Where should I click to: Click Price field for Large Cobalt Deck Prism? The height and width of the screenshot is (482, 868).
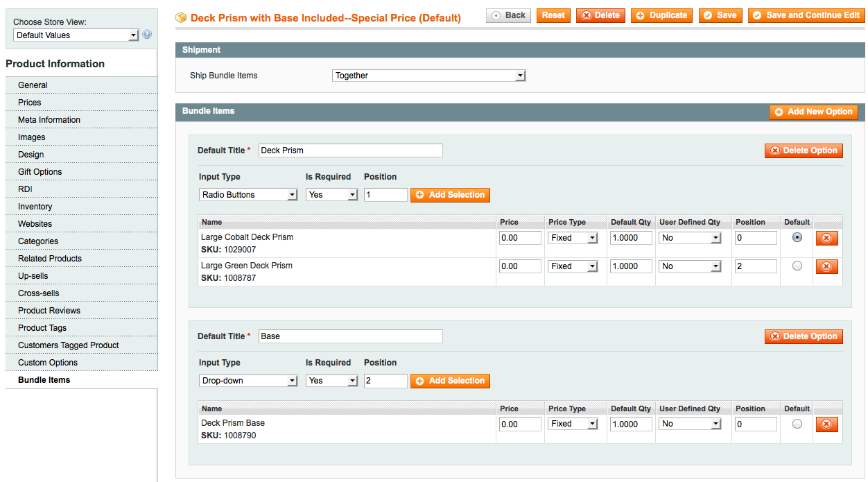click(x=520, y=238)
